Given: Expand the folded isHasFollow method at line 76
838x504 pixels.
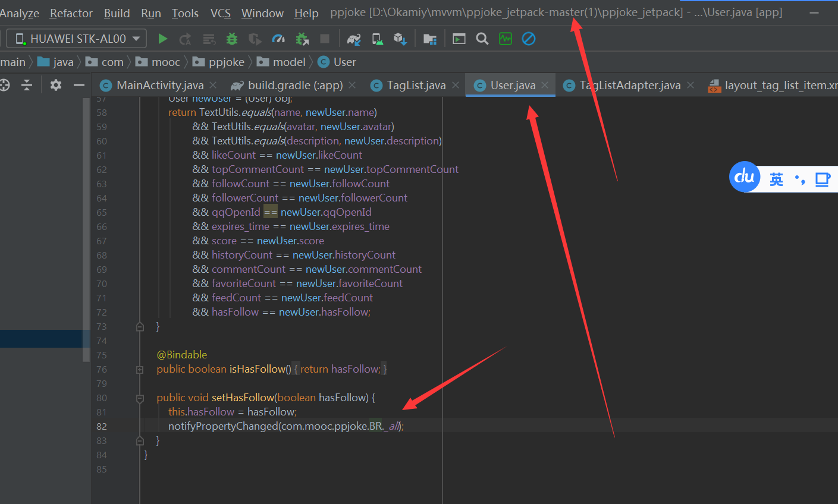Looking at the screenshot, I should [x=140, y=369].
